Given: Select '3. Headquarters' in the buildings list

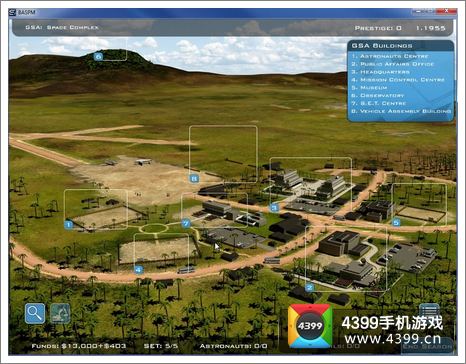Looking at the screenshot, I should click(x=380, y=72).
